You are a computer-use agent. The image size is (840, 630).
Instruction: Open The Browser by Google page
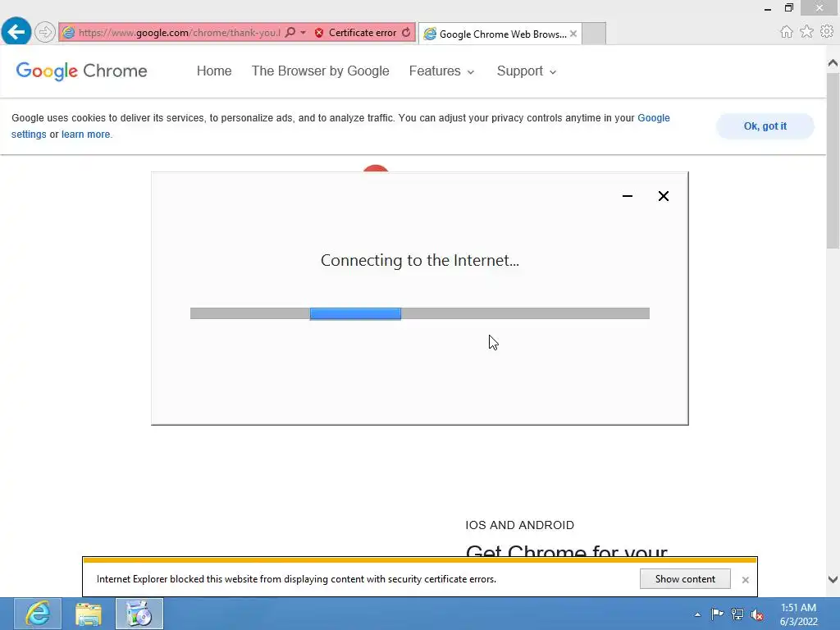(321, 71)
